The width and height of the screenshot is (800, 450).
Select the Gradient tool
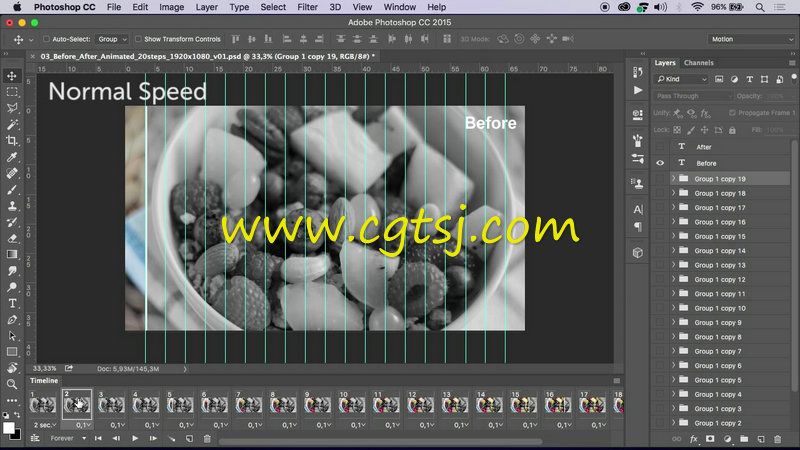click(x=12, y=255)
